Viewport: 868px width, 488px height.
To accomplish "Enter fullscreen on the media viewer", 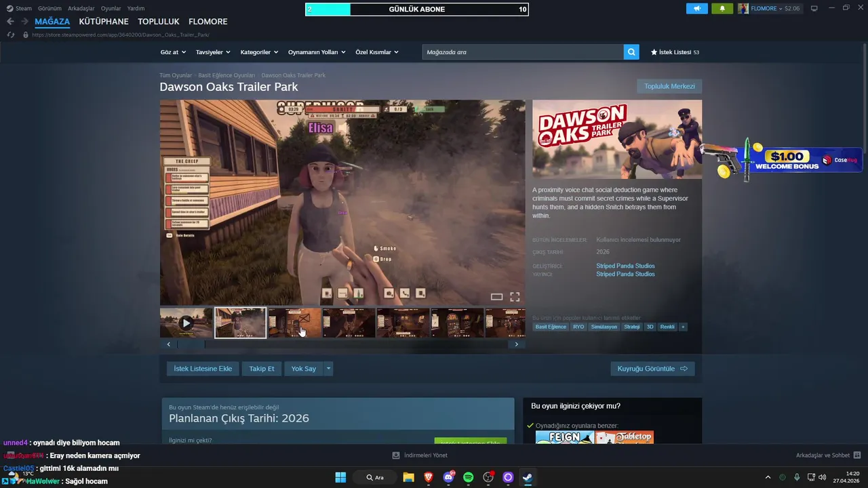I will pos(515,297).
